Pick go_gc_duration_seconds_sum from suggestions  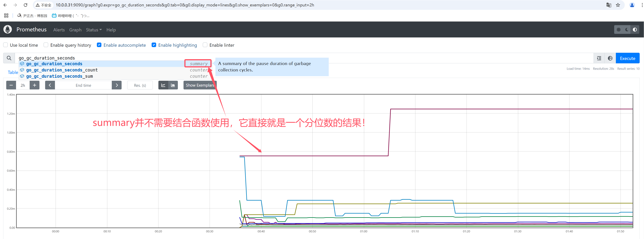[x=59, y=76]
